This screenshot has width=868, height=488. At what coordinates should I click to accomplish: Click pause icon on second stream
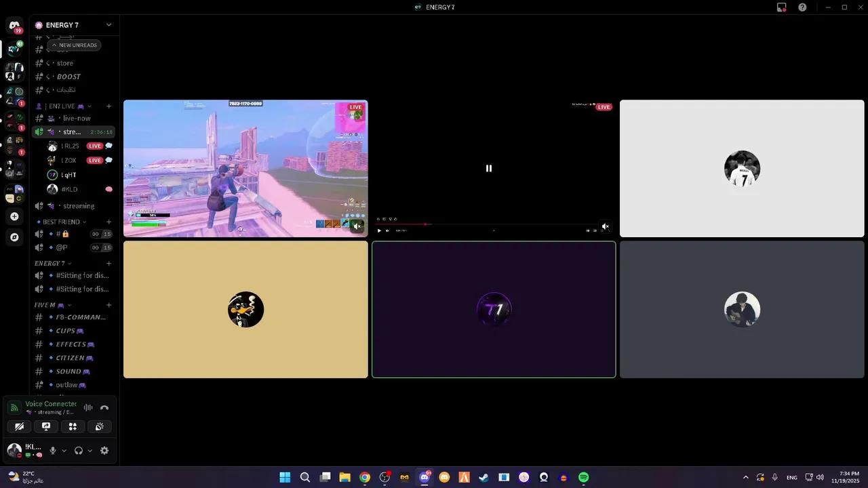click(489, 168)
